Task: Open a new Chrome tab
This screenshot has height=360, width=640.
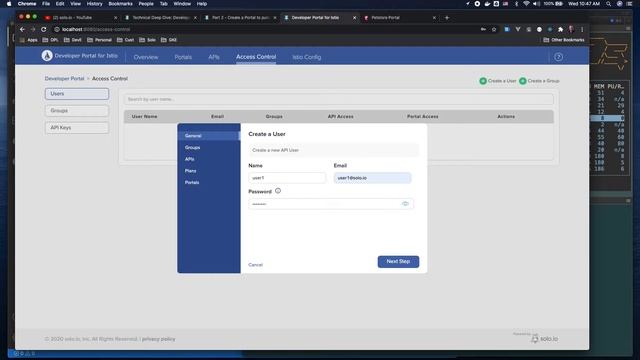Action: [447, 18]
